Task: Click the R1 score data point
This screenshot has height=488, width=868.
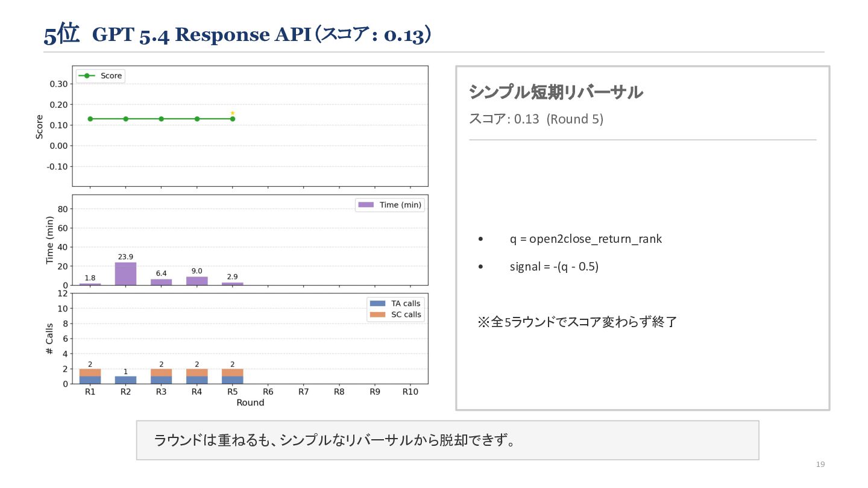Action: coord(90,119)
